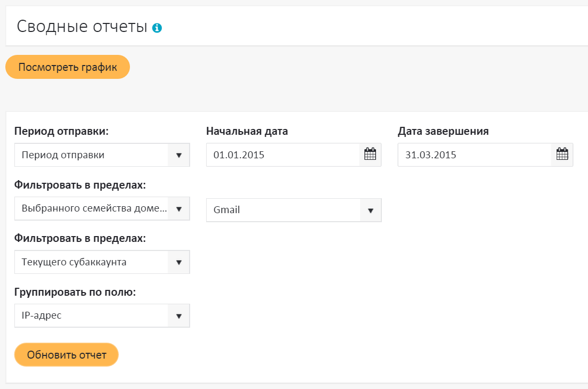Screen dimensions: 588x389
Task: Click arrow icon of the Gmail dropdown
Action: coord(371,210)
